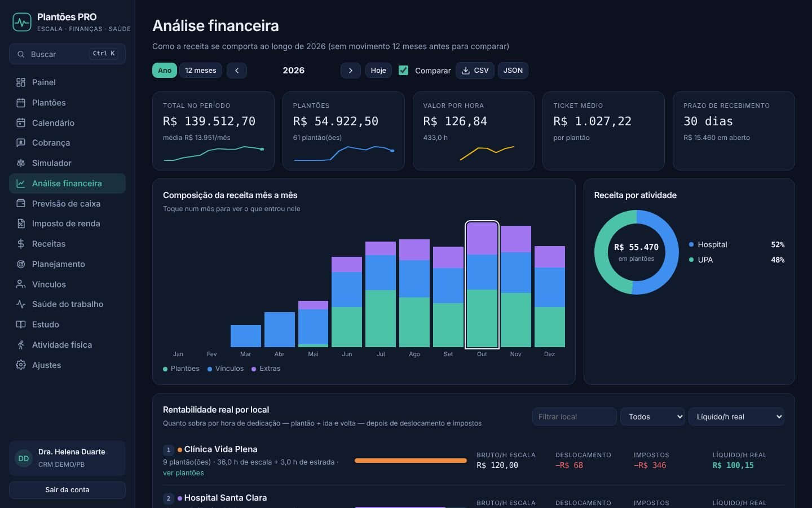
Task: Click the Clínica Vida Plena row title
Action: pos(221,449)
